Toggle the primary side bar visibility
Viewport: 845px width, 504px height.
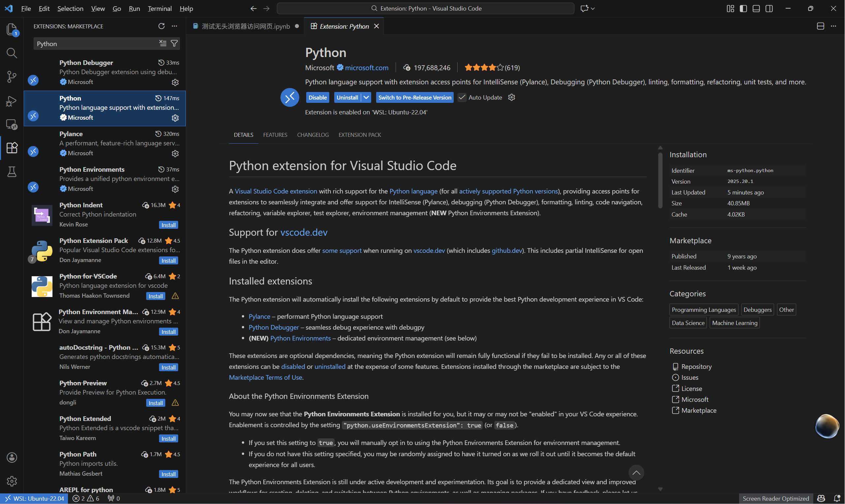coord(743,9)
